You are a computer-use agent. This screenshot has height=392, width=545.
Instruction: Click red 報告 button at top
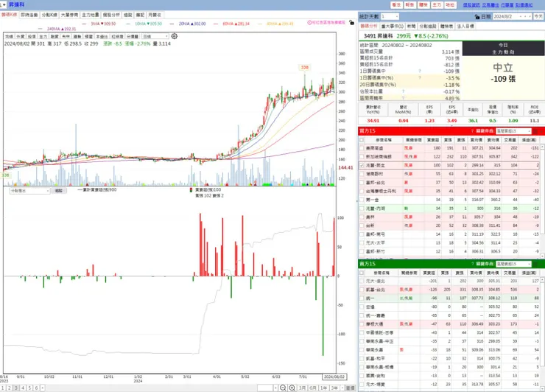click(409, 5)
